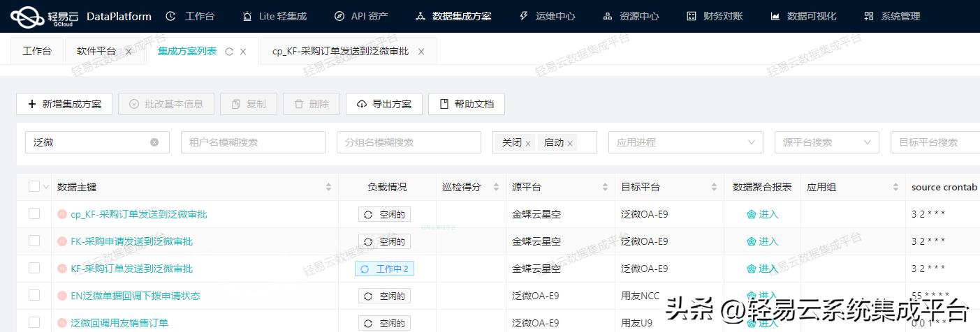Viewport: 980px width, 332px height.
Task: Open FK-采购申请发送到泛微审批 link
Action: click(131, 241)
